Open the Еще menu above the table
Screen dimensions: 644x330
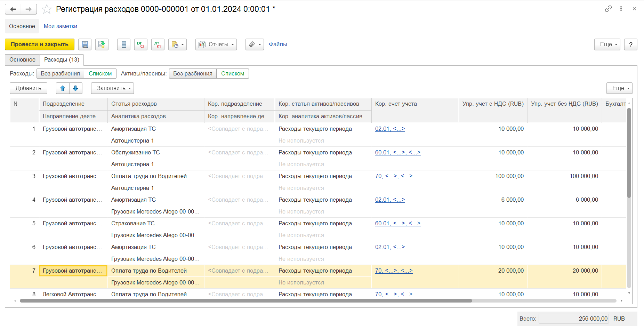point(619,88)
